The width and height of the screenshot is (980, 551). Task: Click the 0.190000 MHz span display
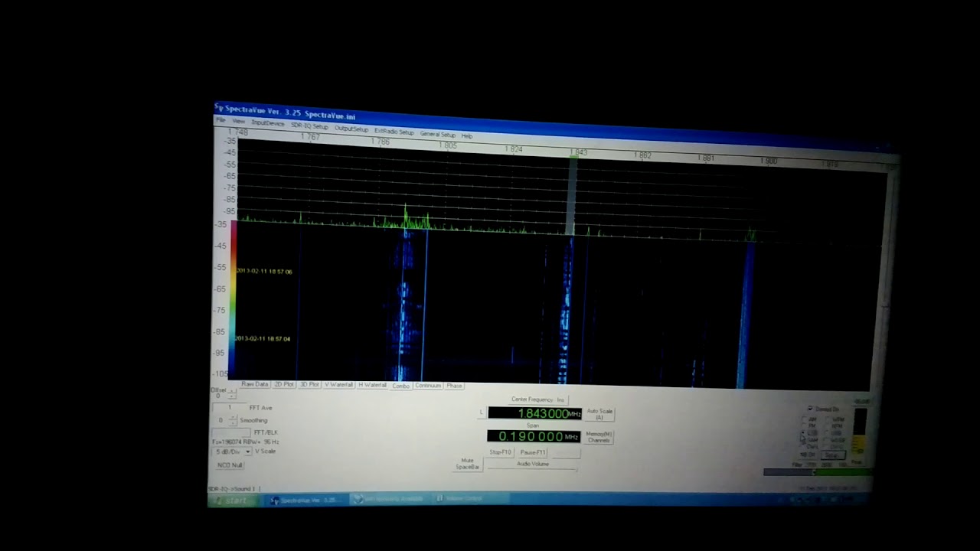(534, 436)
